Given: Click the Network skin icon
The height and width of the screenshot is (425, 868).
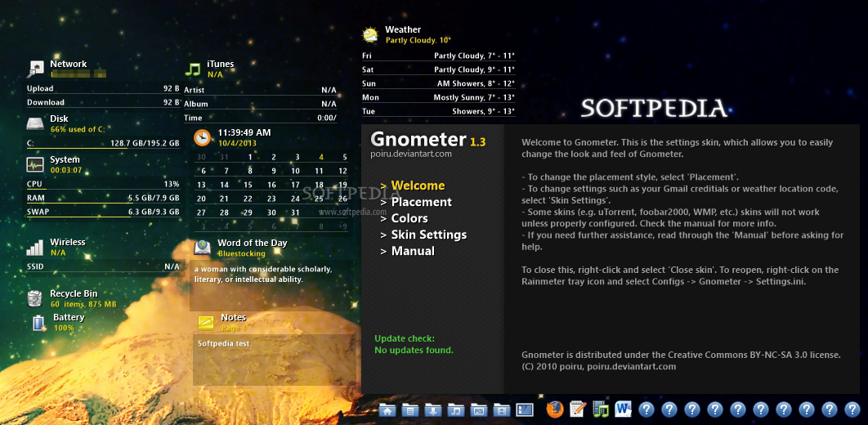Looking at the screenshot, I should tap(35, 69).
